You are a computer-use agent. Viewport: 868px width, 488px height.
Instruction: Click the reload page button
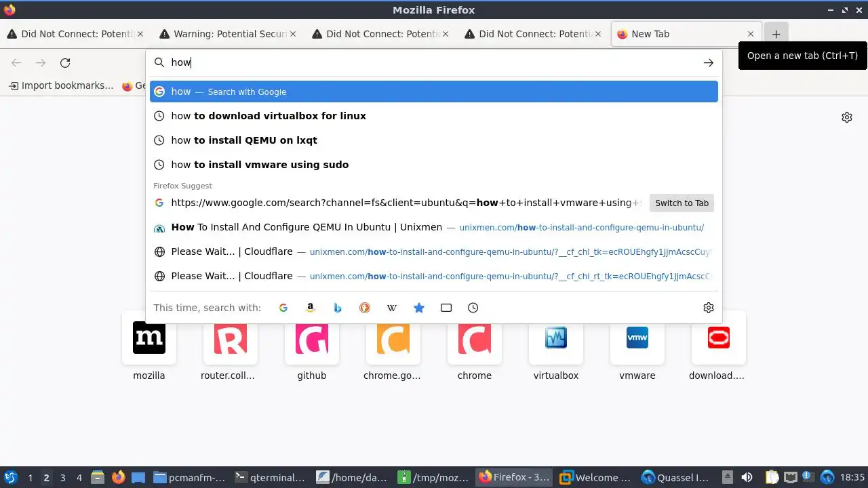pos(65,63)
